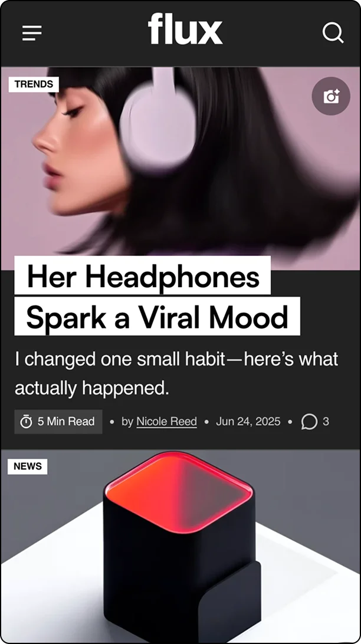Click the "5 Min Read" text label
Screen dimensions: 361x644
66,422
